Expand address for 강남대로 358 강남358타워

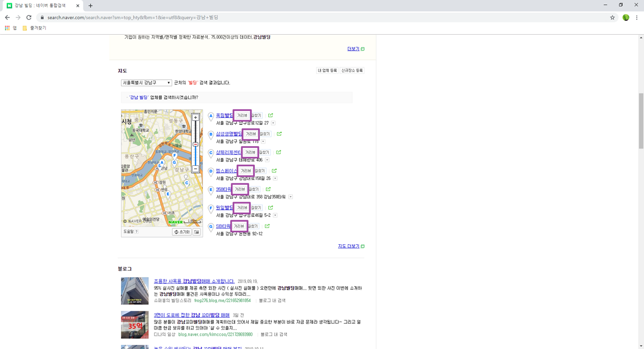[x=291, y=197]
